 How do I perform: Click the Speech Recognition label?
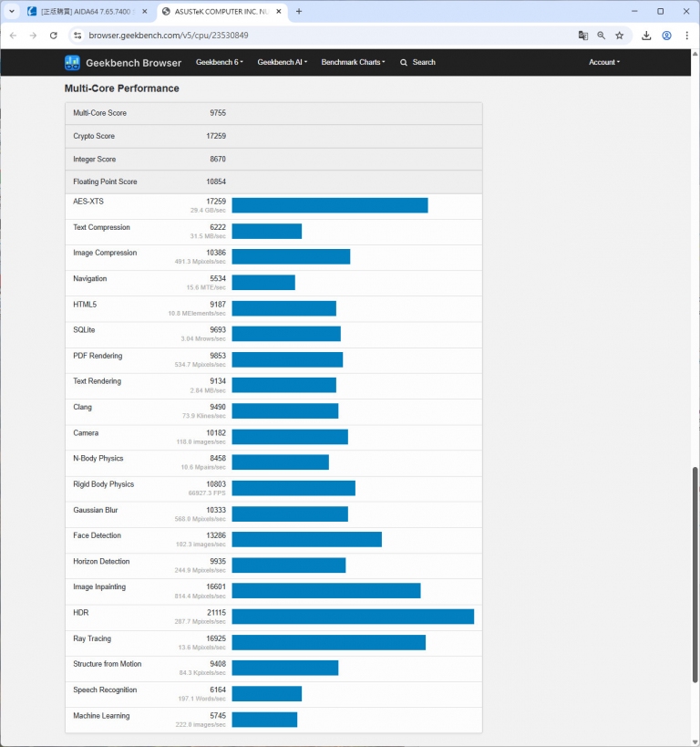(105, 690)
